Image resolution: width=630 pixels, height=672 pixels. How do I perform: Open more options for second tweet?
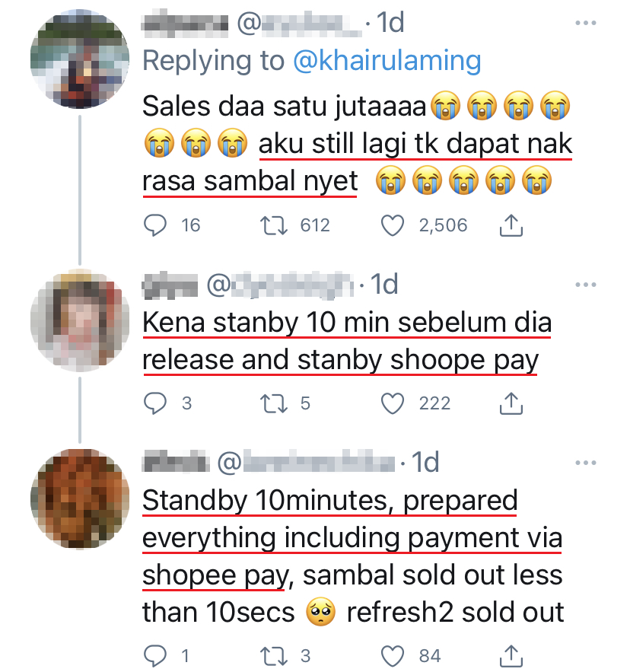[585, 285]
